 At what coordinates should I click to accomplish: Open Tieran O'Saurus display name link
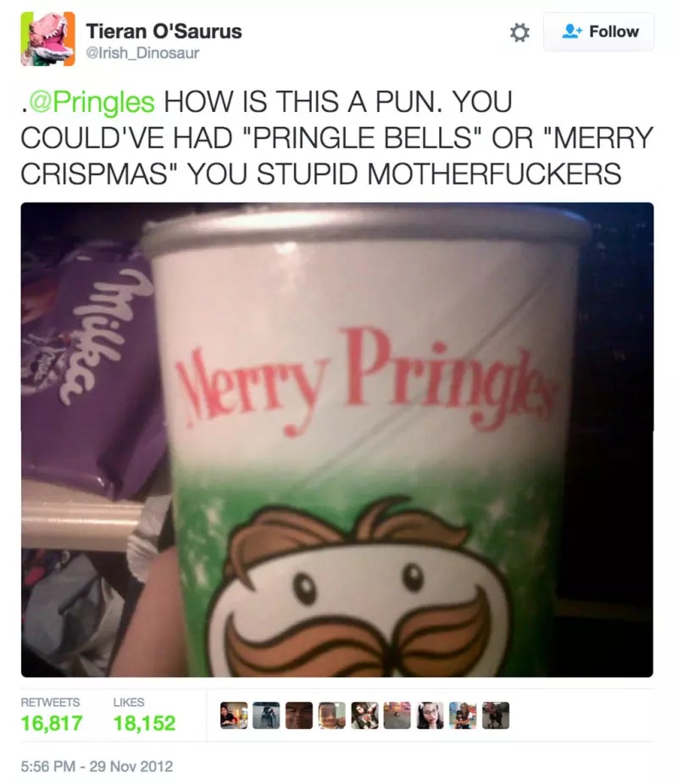coord(164,31)
